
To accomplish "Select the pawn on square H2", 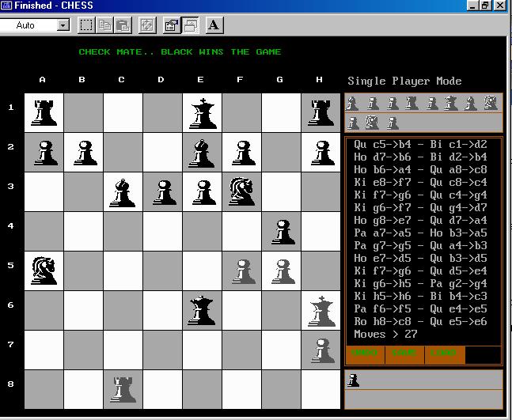I will (x=322, y=153).
